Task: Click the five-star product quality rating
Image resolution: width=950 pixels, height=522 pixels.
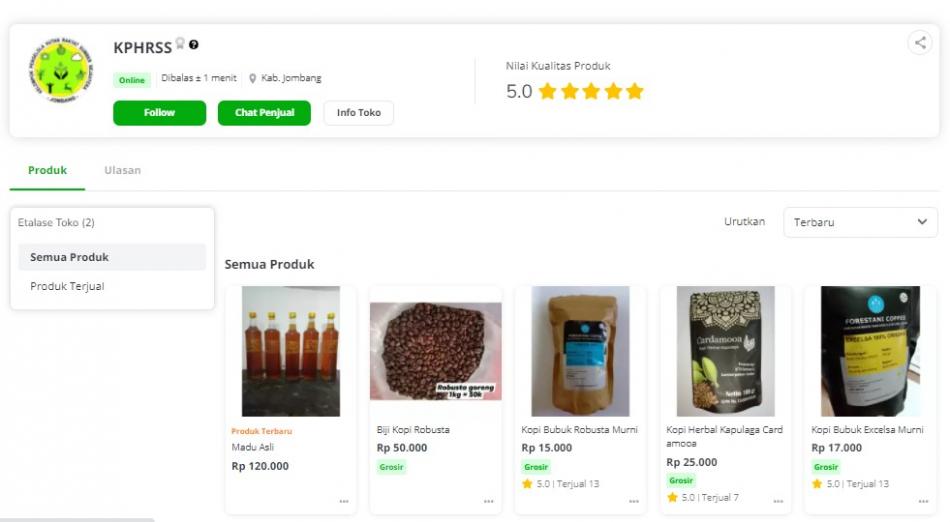Action: pos(590,92)
